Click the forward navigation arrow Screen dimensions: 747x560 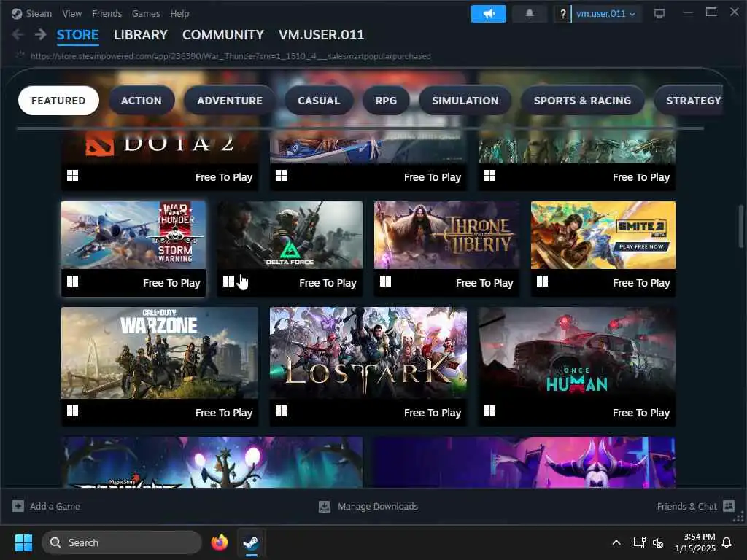coord(41,34)
